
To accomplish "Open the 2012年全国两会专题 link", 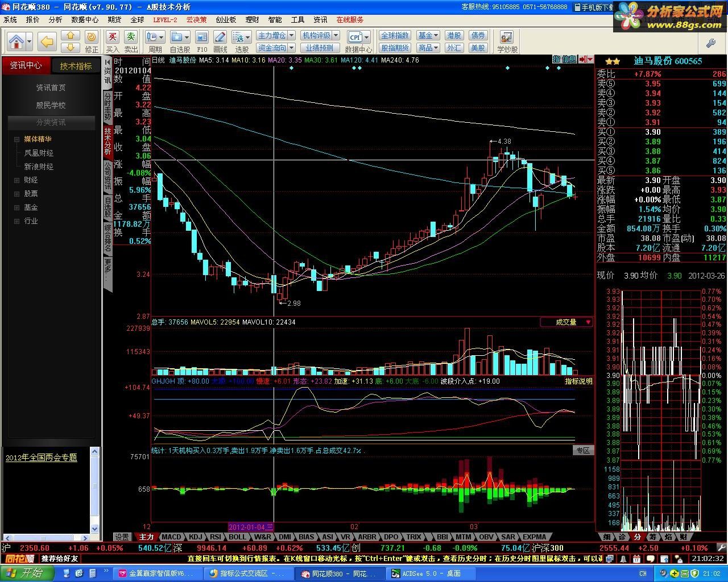I will point(41,458).
